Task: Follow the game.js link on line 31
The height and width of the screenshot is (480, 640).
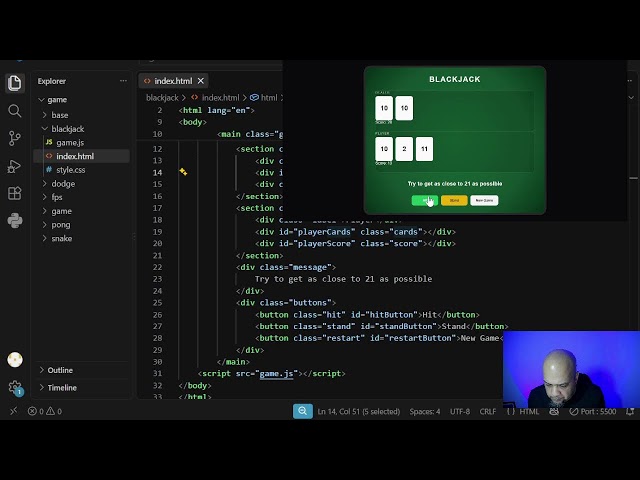Action: pyautogui.click(x=276, y=373)
